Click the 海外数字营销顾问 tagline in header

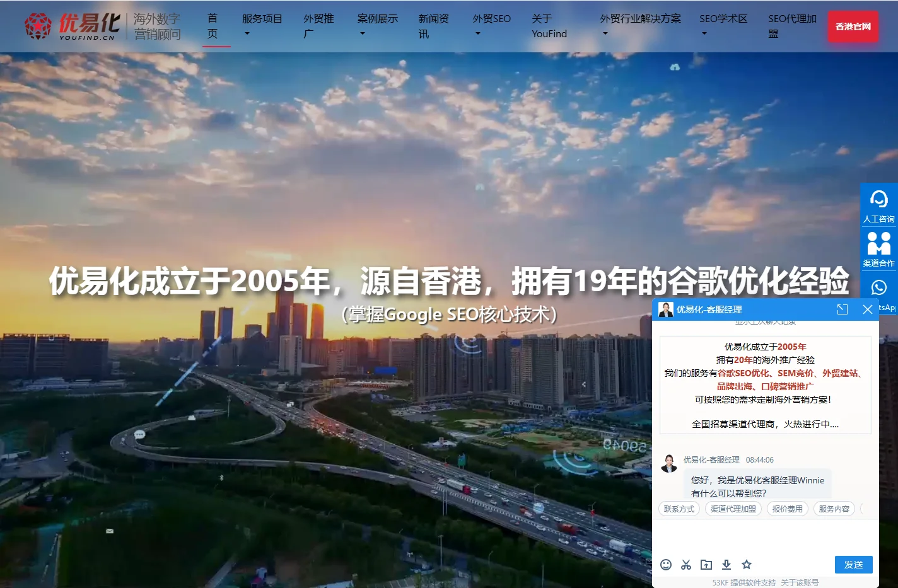coord(157,26)
